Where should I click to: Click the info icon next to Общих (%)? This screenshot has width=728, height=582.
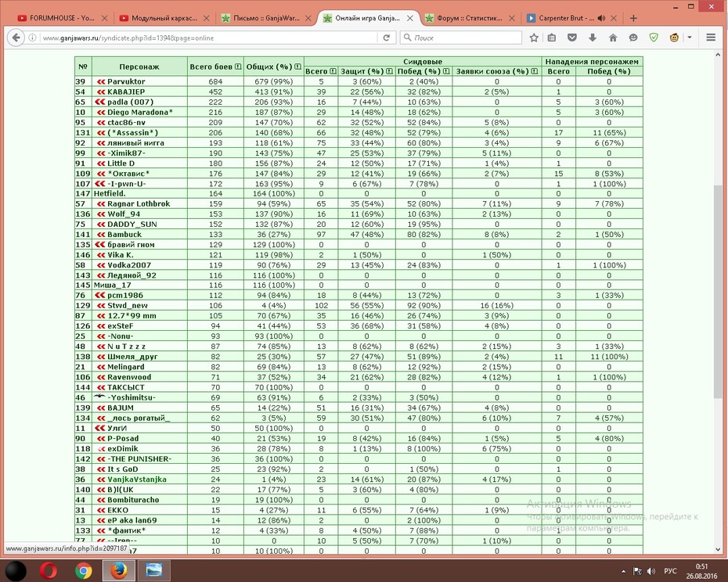point(297,66)
